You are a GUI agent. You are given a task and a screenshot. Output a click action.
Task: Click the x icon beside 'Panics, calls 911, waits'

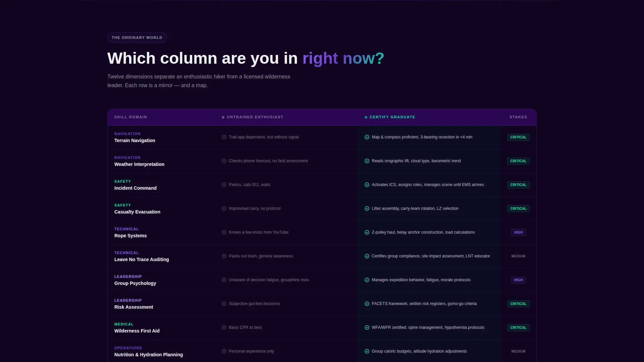[x=224, y=185]
